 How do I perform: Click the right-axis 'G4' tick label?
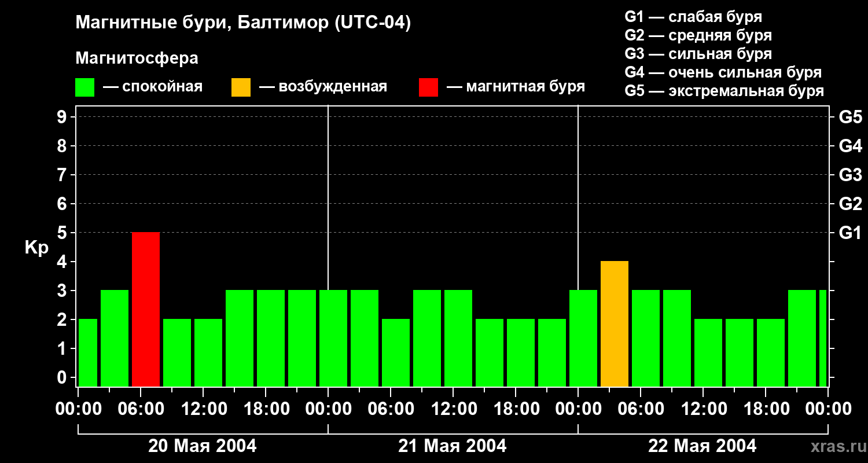tap(850, 146)
